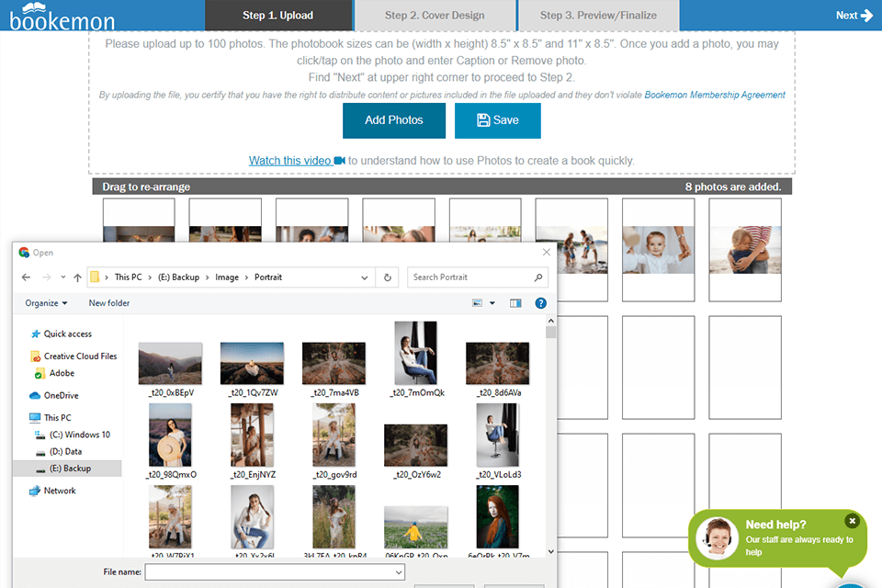Click the Add Photos button

pyautogui.click(x=394, y=120)
